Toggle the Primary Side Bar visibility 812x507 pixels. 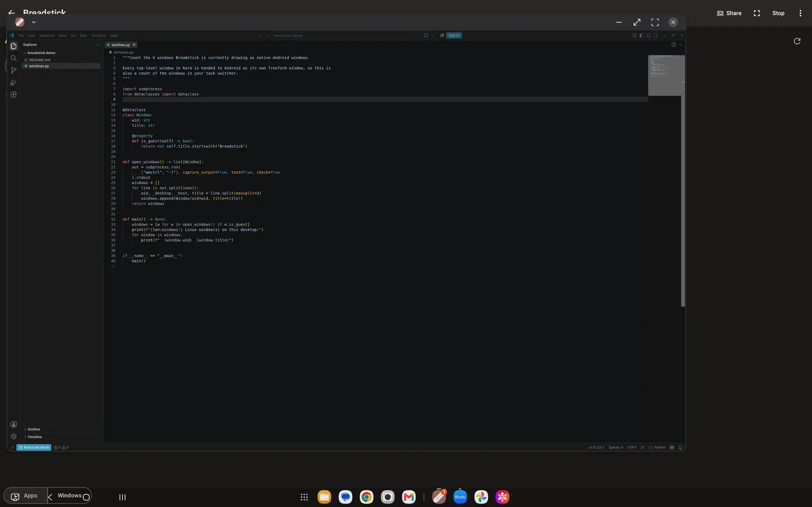pos(641,36)
